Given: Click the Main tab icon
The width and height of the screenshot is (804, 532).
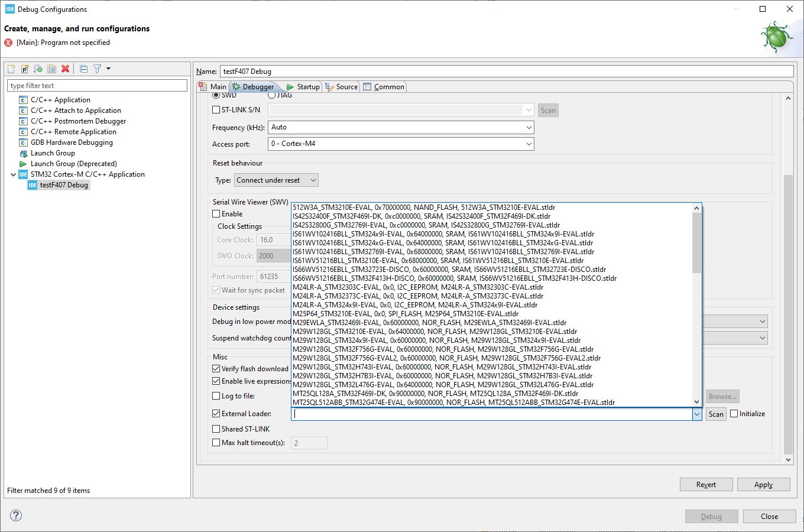Looking at the screenshot, I should pos(203,86).
